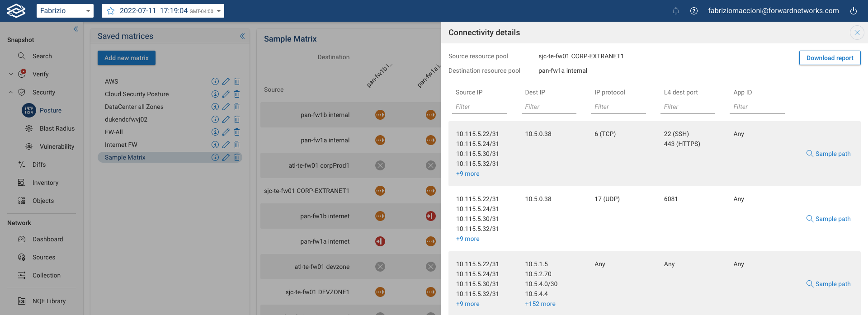Focus the IP protocol filter field
The height and width of the screenshot is (315, 868).
(618, 107)
